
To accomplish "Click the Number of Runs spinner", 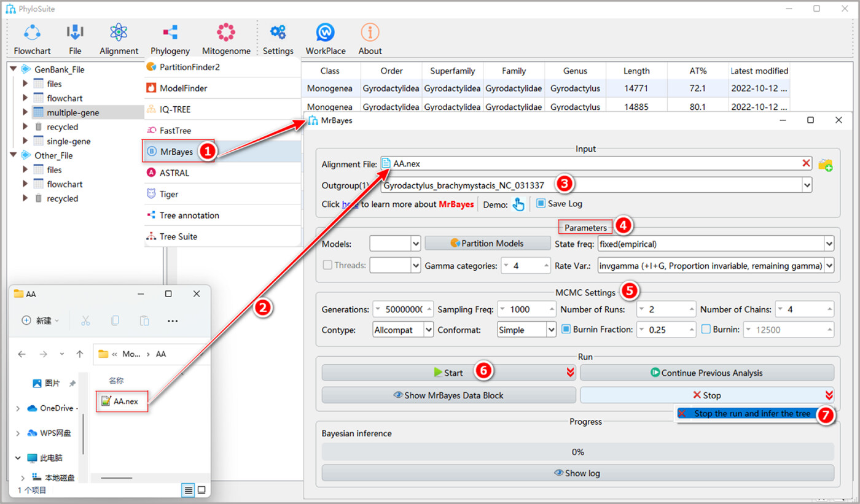I will tap(666, 309).
